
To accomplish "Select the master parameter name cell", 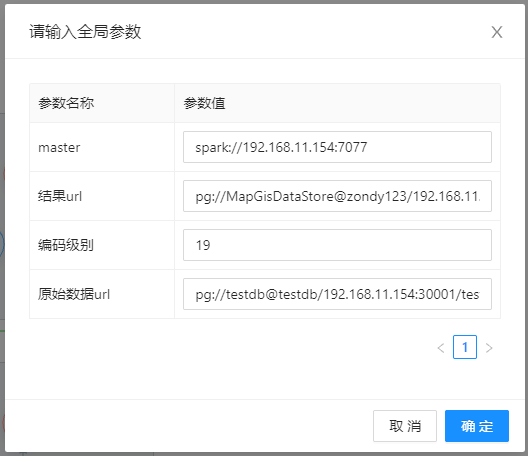I will coord(102,147).
